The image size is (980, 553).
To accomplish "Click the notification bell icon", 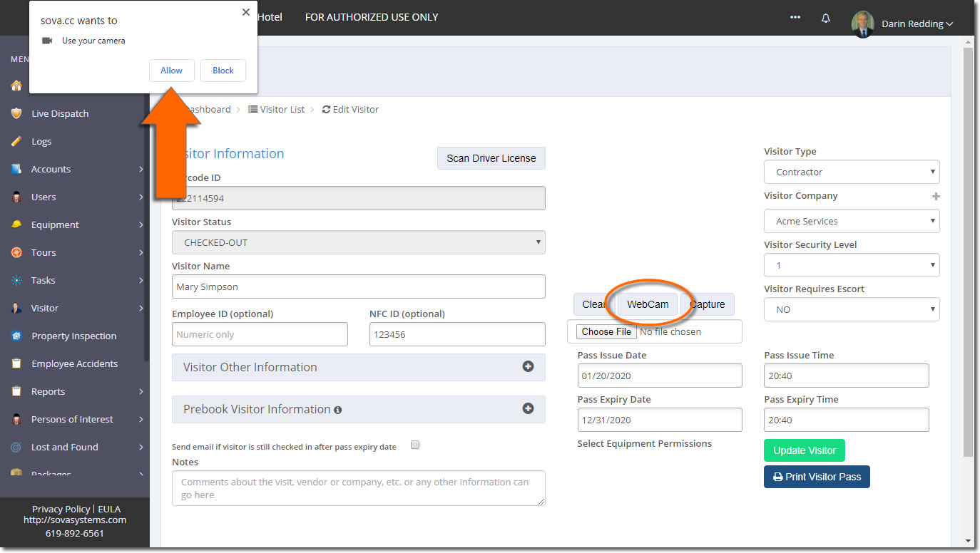I will coord(826,19).
